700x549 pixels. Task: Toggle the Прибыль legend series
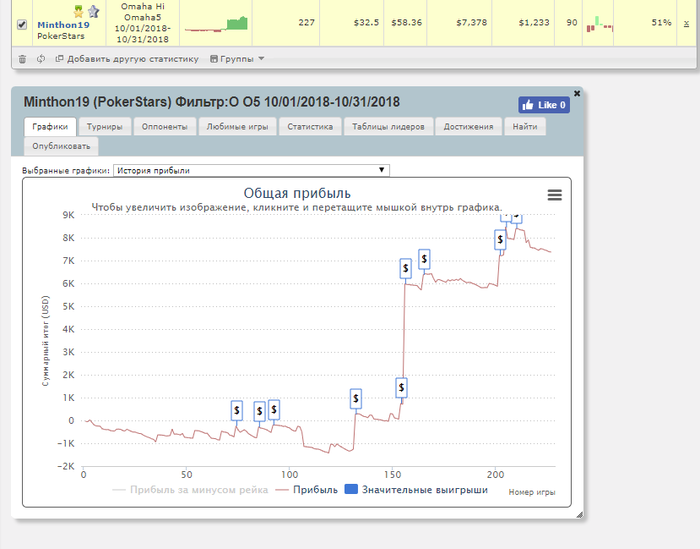coord(307,490)
